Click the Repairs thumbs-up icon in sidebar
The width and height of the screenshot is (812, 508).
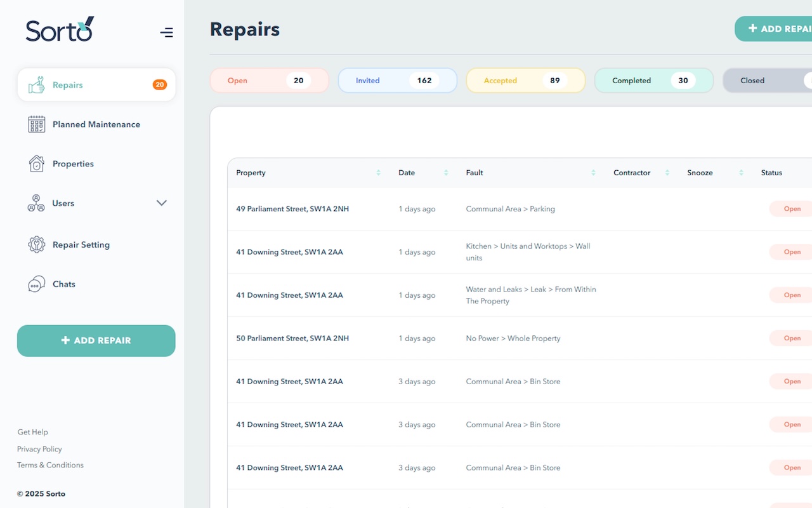point(37,85)
